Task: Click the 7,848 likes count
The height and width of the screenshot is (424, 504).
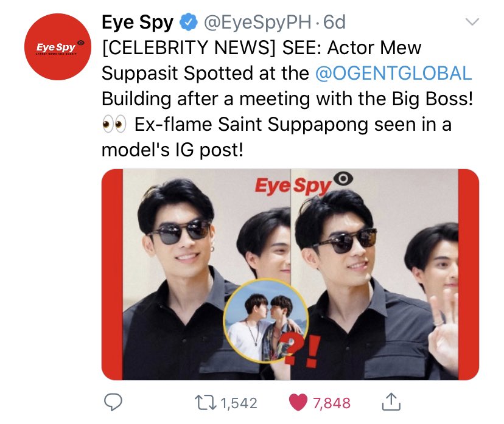Action: [331, 403]
